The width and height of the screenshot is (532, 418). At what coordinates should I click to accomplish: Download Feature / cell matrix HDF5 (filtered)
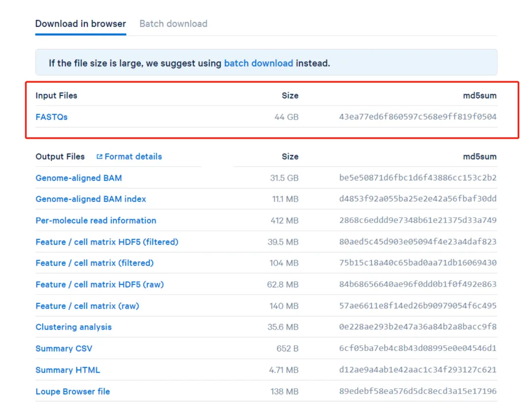[107, 242]
